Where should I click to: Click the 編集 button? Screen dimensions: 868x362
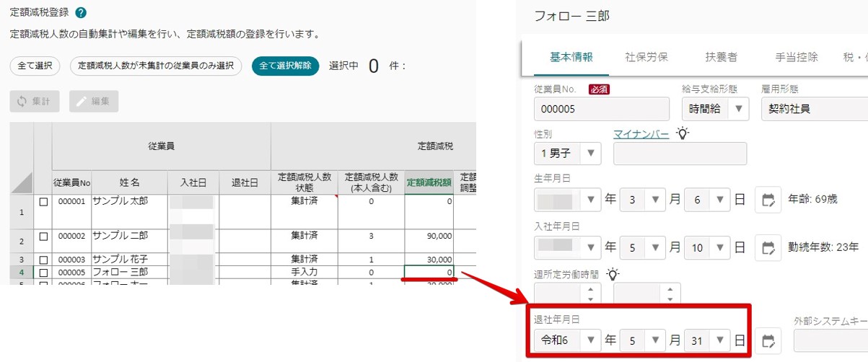click(94, 102)
